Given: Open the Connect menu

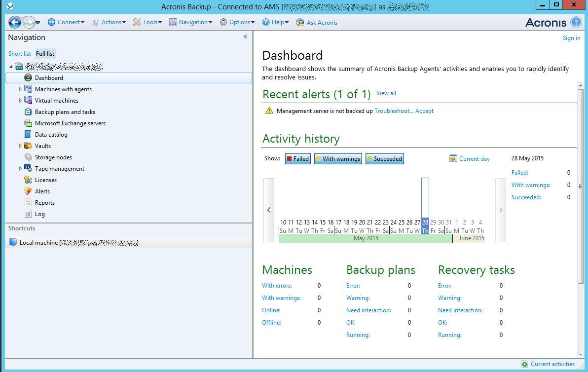Looking at the screenshot, I should (66, 22).
